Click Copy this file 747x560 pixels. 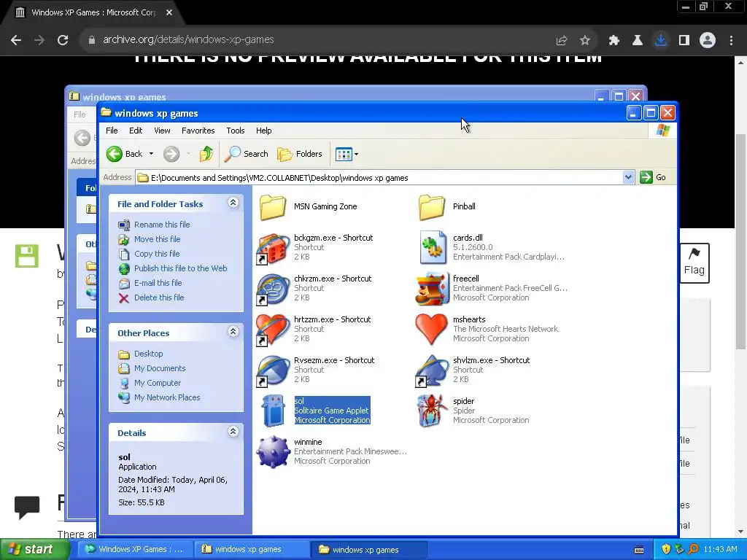click(x=157, y=254)
